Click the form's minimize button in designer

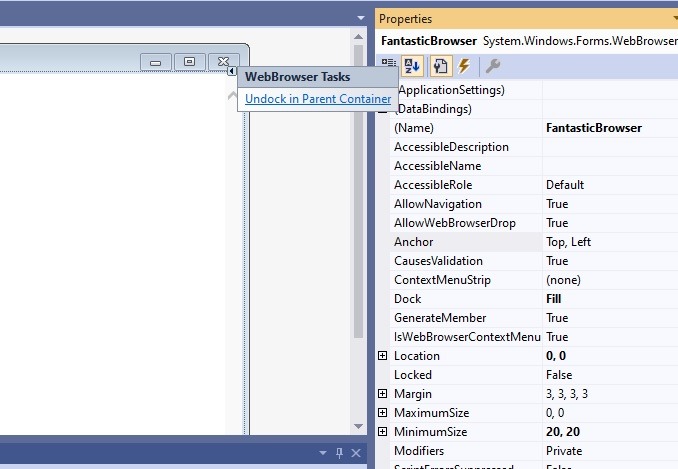coord(156,62)
